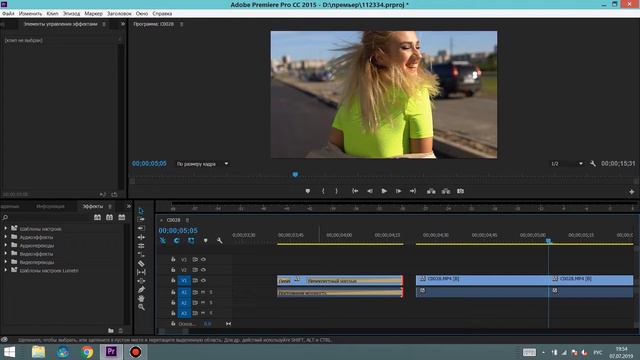This screenshot has width=640, height=360.
Task: Click Add Marker in program monitor
Action: tap(308, 191)
